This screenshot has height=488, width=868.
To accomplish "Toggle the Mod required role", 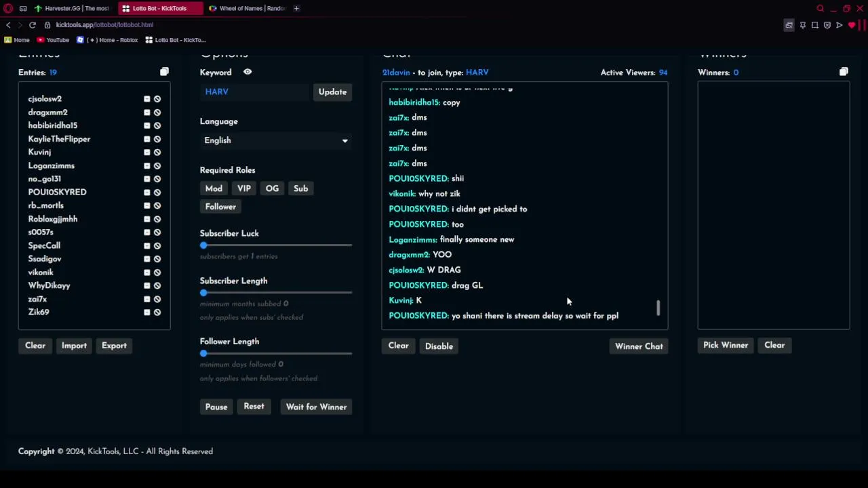I will (214, 188).
